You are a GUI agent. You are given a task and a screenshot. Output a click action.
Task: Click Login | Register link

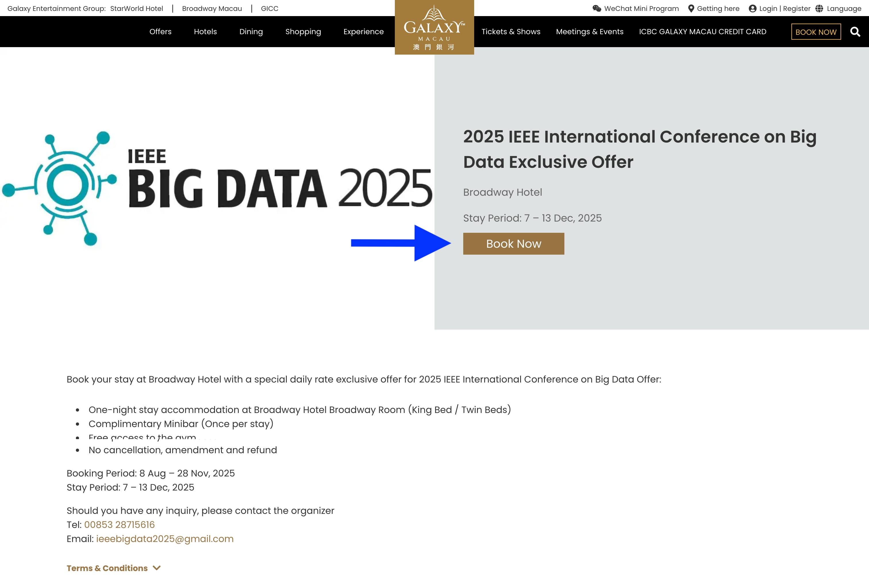point(785,9)
